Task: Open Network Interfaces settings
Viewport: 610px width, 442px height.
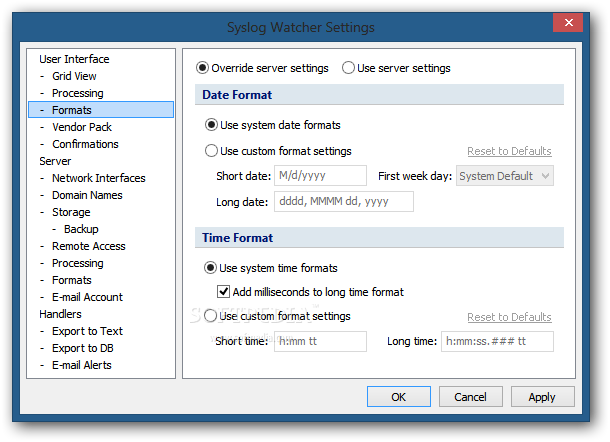Action: tap(99, 178)
